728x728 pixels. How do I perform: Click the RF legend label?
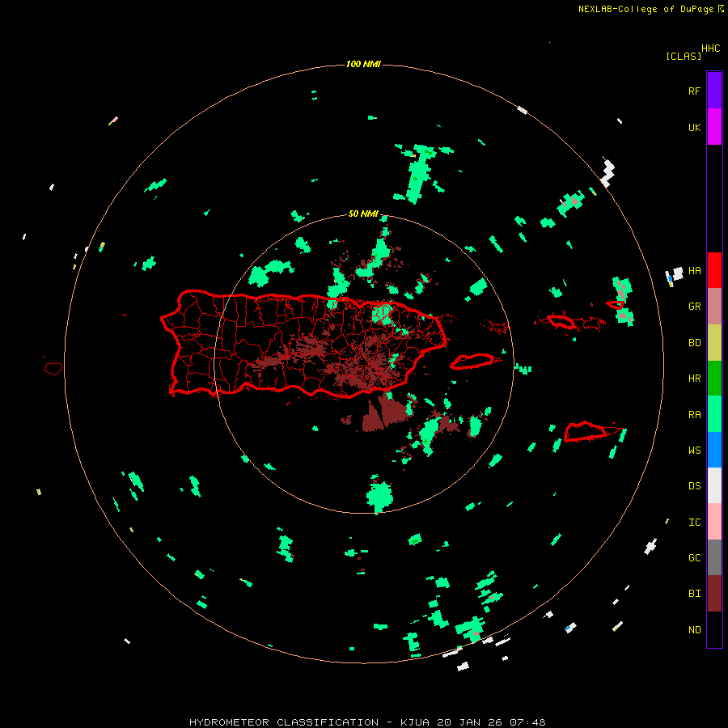(x=695, y=91)
